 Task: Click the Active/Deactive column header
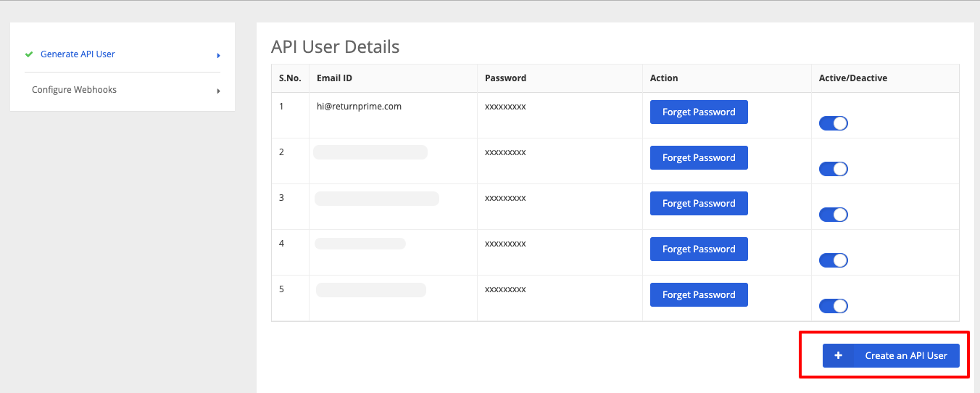pyautogui.click(x=853, y=78)
